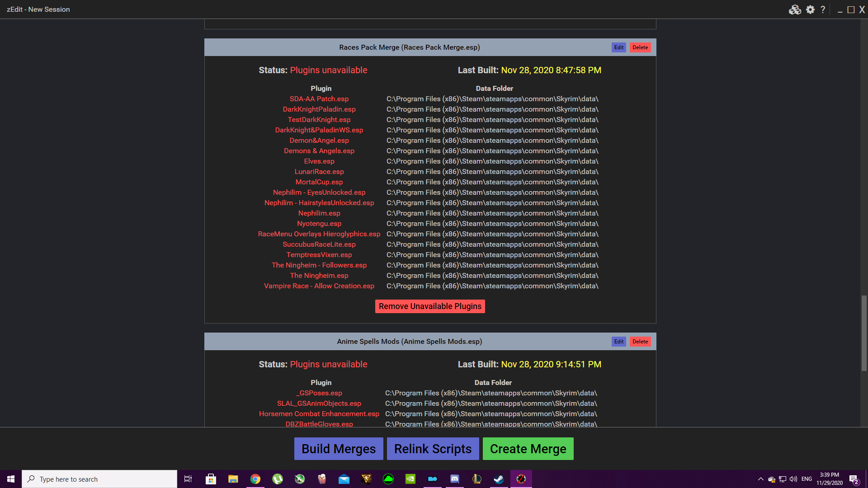Launch Popcorn Time from the taskbar
The height and width of the screenshot is (488, 868).
(322, 479)
